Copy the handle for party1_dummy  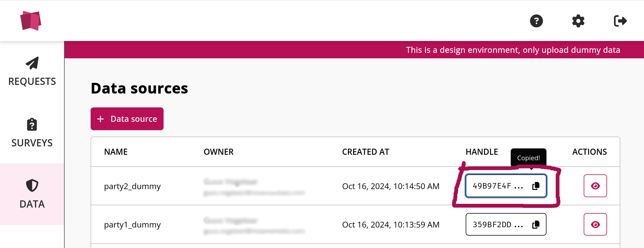click(536, 224)
